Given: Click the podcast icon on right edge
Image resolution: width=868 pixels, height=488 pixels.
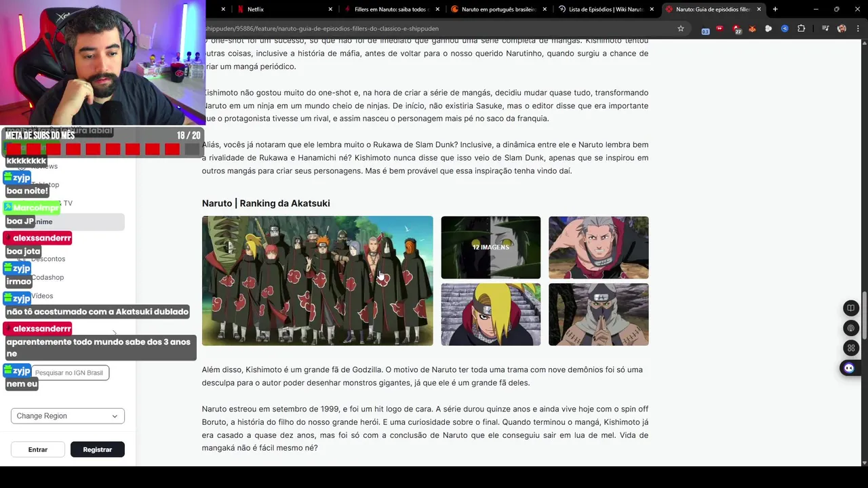Looking at the screenshot, I should tap(850, 328).
